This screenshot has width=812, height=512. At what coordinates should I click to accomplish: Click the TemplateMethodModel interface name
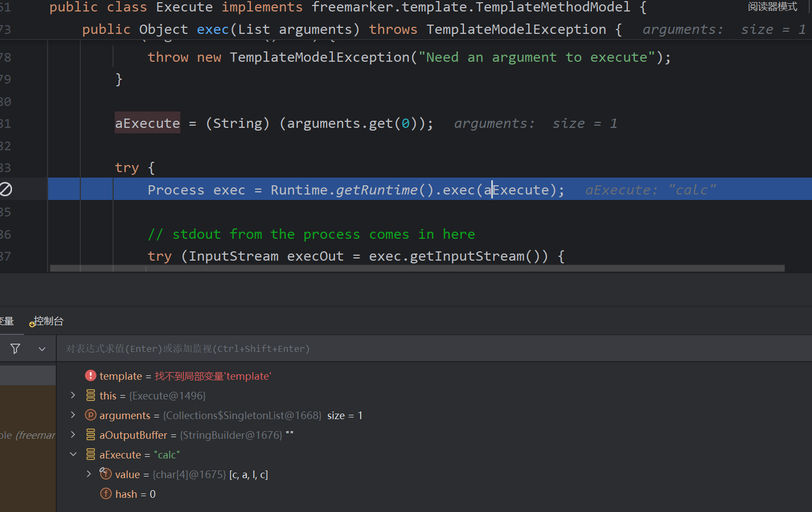click(x=552, y=7)
